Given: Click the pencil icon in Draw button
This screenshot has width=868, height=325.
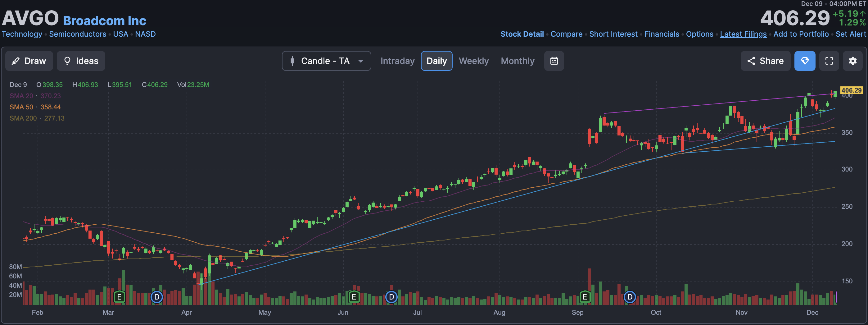Looking at the screenshot, I should tap(16, 61).
